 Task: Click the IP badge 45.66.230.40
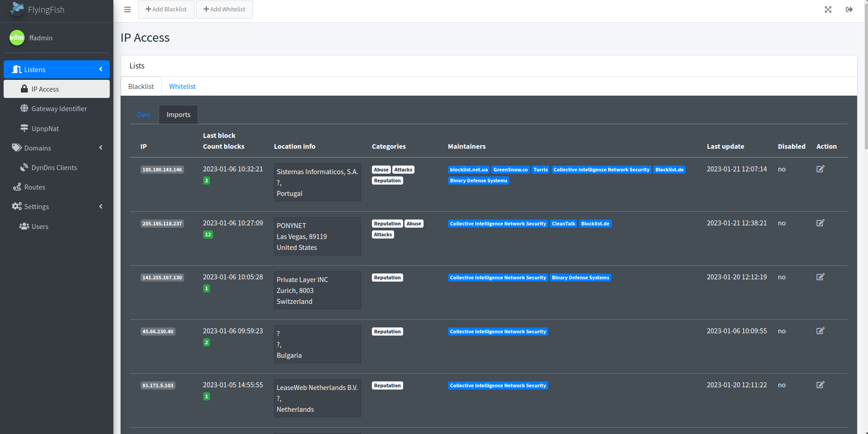pyautogui.click(x=158, y=332)
